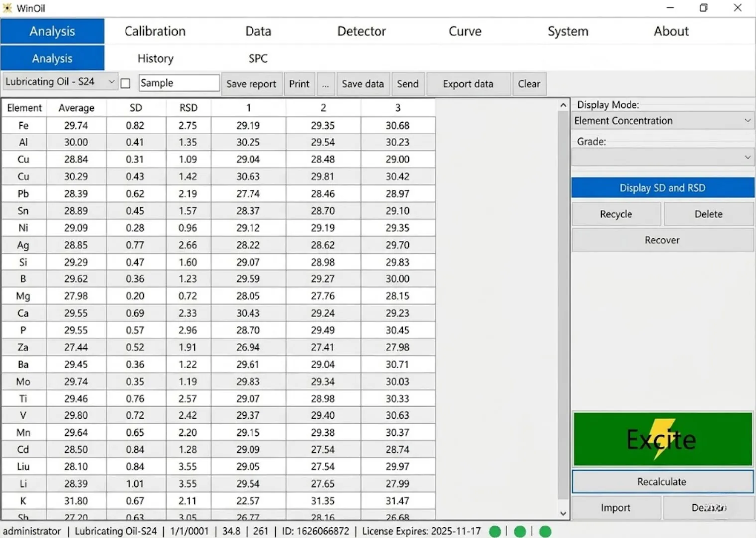This screenshot has width=756, height=538.
Task: Open the Calibration tab
Action: [155, 31]
